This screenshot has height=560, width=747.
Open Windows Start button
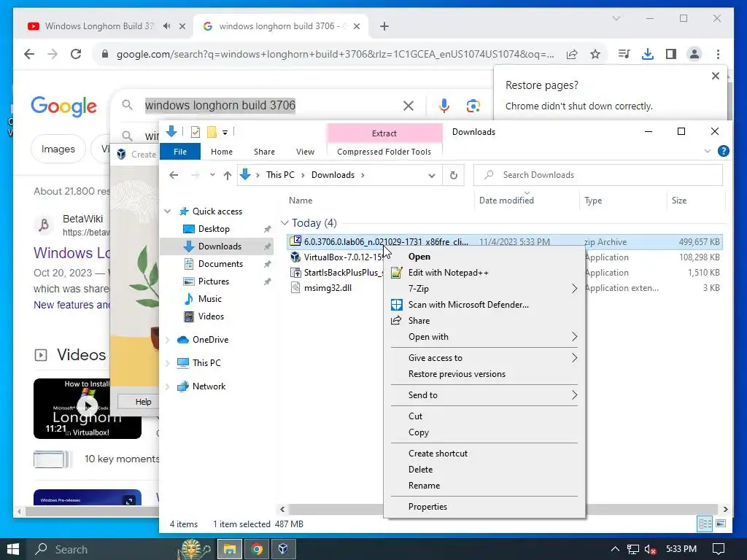13,549
